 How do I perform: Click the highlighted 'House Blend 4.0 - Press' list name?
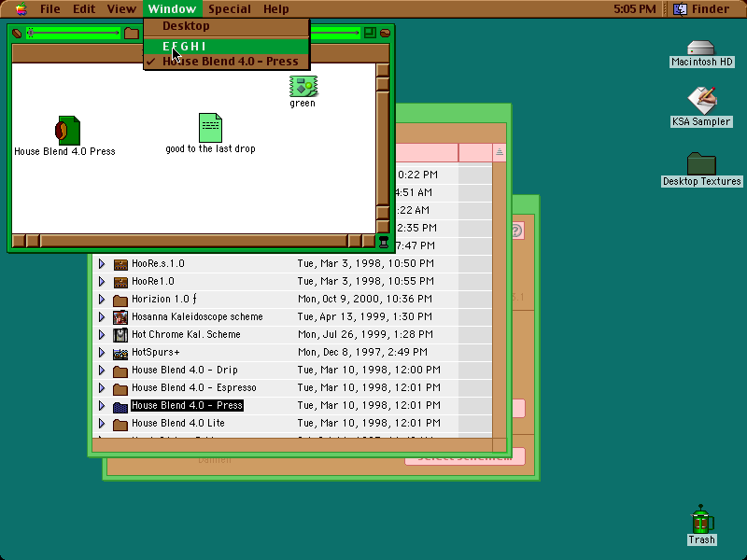[187, 406]
